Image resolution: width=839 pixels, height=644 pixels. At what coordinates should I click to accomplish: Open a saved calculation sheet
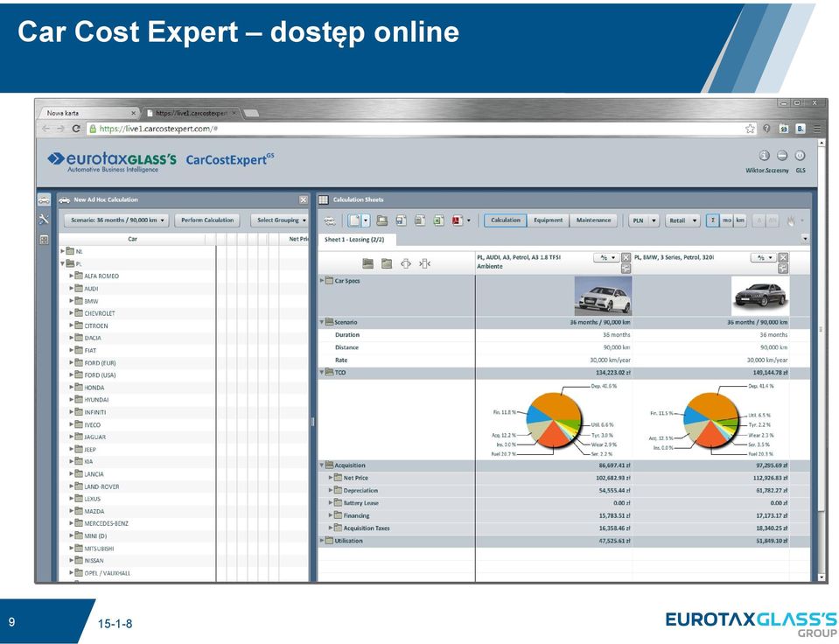pyautogui.click(x=381, y=220)
